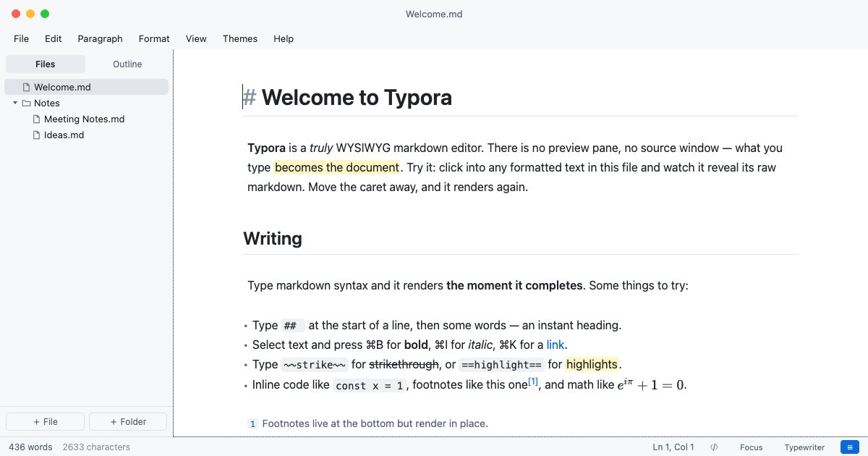Create a new file with + File
Image resolution: width=868 pixels, height=456 pixels.
46,421
